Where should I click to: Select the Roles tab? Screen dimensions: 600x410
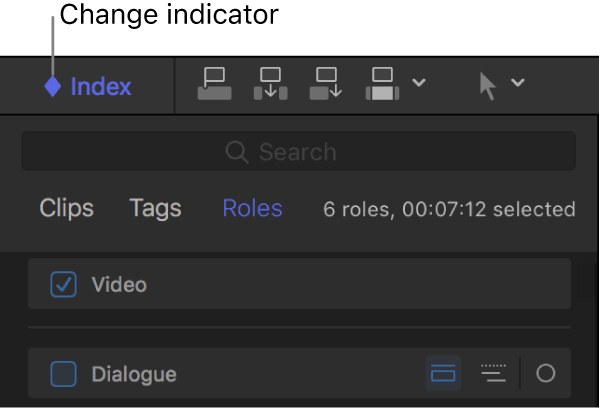pos(252,208)
